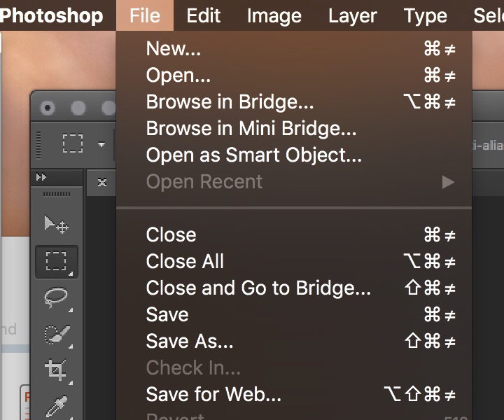
Task: Expand the Open Recent submenu arrow
Action: click(x=448, y=182)
